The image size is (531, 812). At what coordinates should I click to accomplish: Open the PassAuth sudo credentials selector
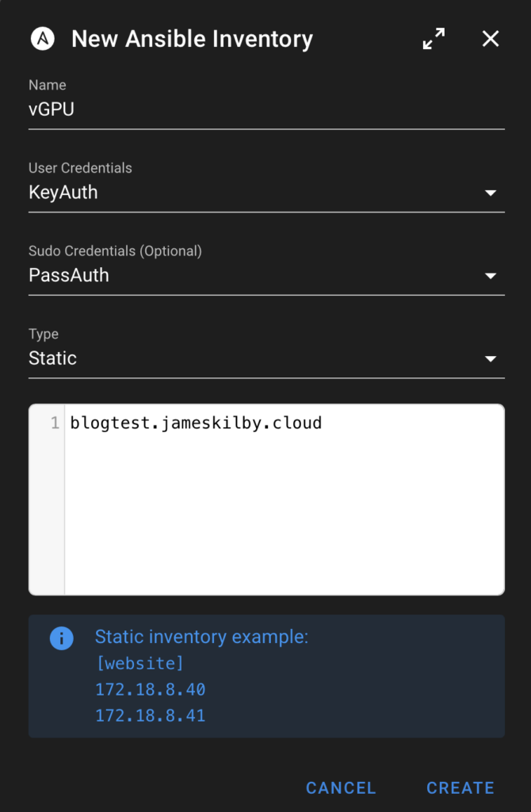click(x=238, y=276)
